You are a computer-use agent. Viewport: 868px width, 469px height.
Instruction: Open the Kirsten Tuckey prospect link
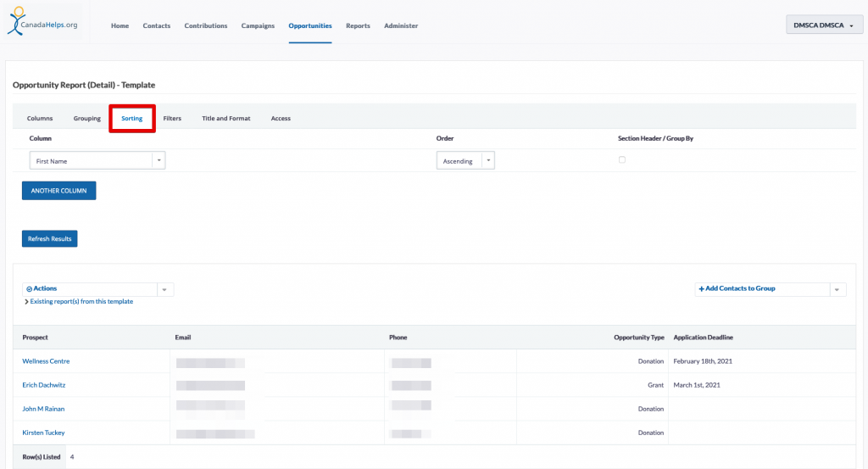point(43,433)
